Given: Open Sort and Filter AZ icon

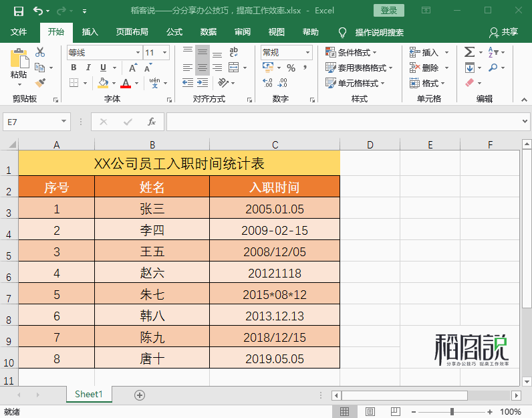Looking at the screenshot, I should click(x=493, y=52).
